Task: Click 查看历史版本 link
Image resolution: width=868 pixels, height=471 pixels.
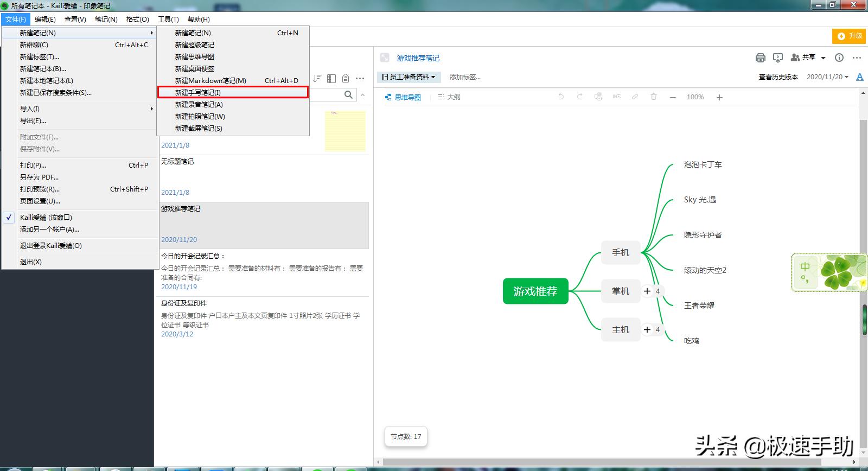Action: [x=778, y=77]
